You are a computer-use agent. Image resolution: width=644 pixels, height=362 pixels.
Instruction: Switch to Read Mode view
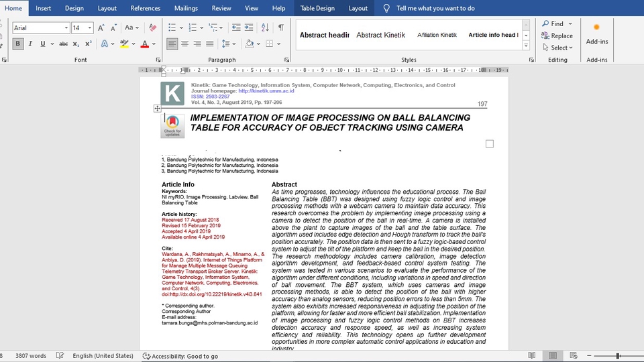(x=532, y=355)
